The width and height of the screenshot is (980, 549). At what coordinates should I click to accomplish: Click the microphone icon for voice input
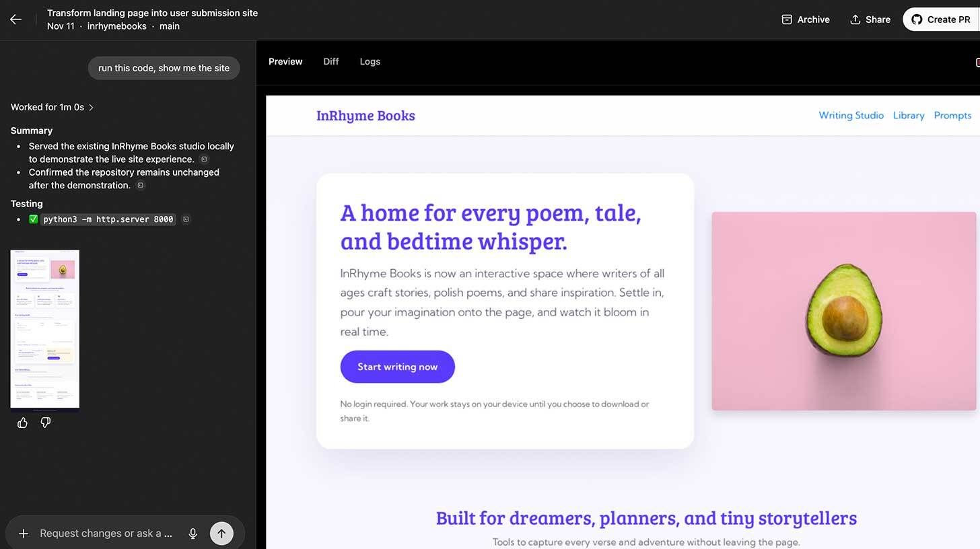pyautogui.click(x=193, y=533)
